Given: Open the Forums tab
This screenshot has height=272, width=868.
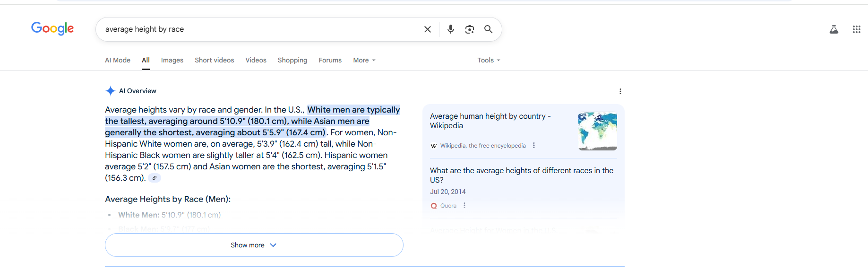Looking at the screenshot, I should (x=330, y=60).
